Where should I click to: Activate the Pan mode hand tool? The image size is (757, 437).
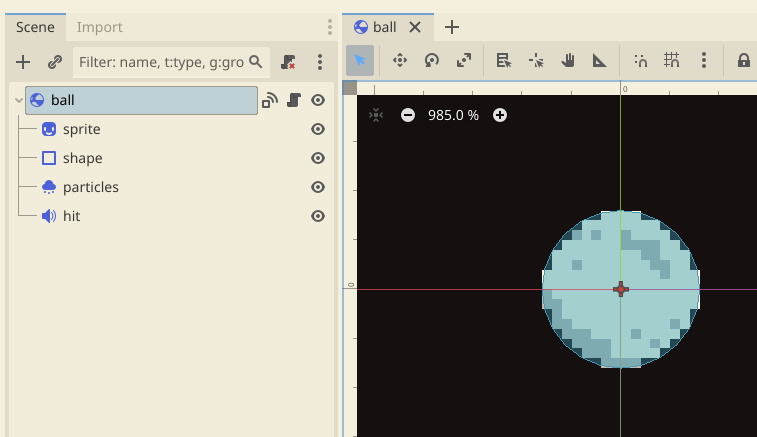tap(568, 60)
